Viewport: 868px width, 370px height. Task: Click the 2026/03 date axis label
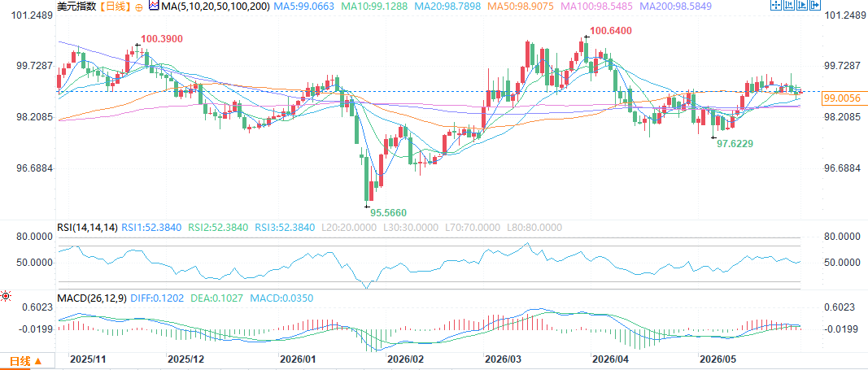click(x=502, y=359)
